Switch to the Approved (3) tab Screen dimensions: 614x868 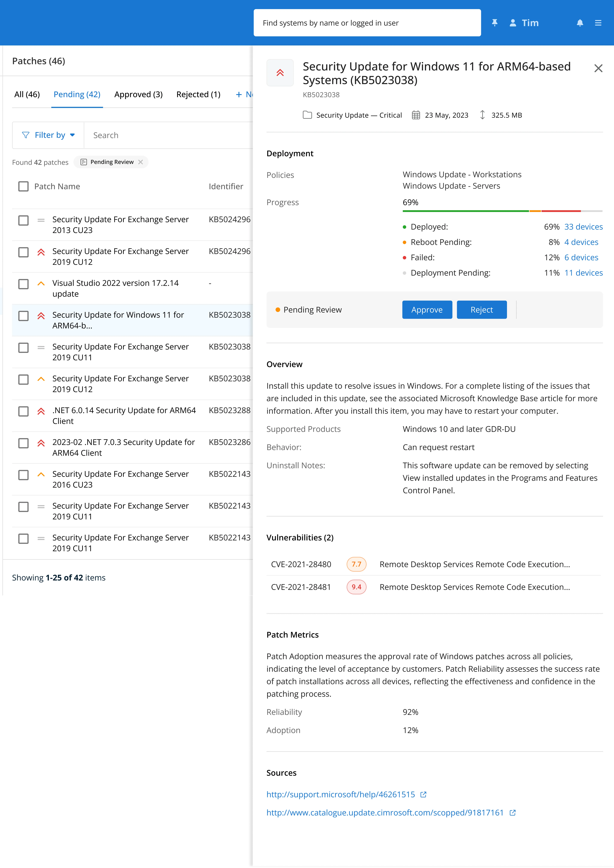[x=139, y=95]
